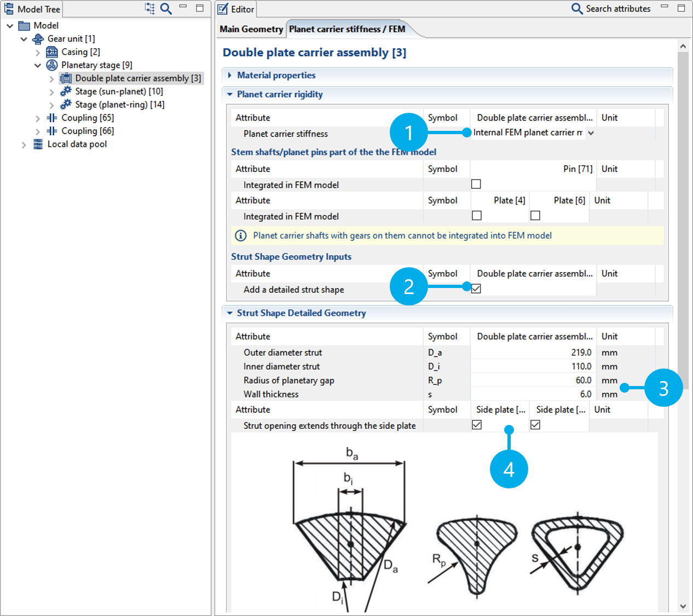
Task: Enable Integrated in FEM model for Pin [71]
Action: pyautogui.click(x=476, y=185)
